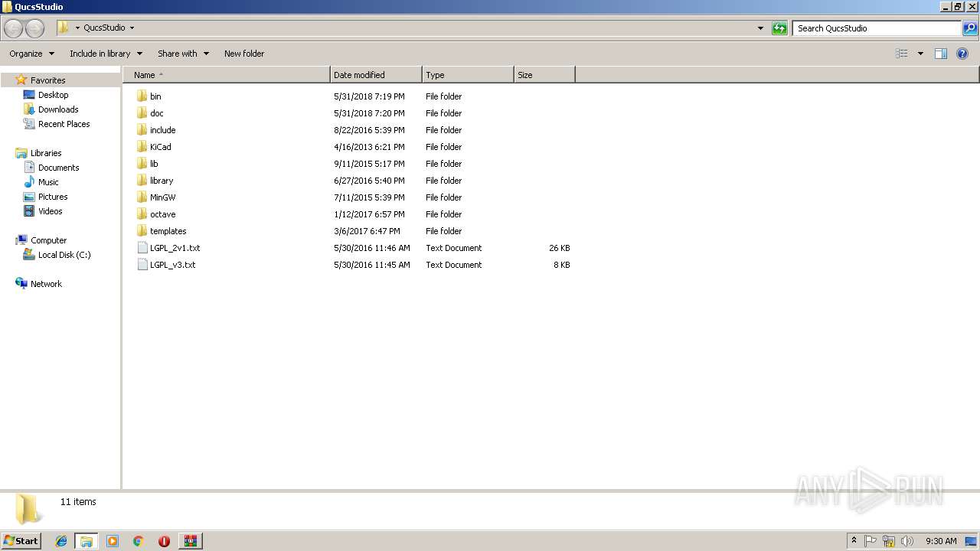Screen dimensions: 980x551
Task: Click the volume speaker tray icon
Action: coord(907,541)
